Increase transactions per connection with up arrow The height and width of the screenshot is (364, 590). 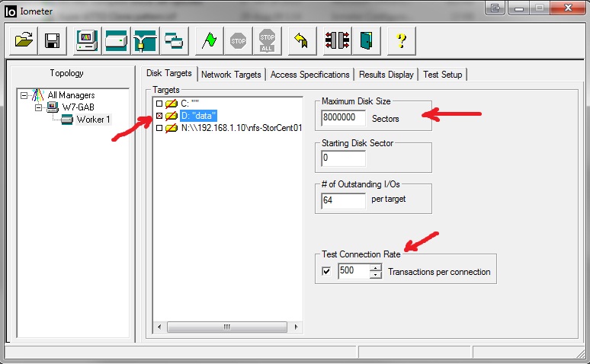click(x=376, y=268)
